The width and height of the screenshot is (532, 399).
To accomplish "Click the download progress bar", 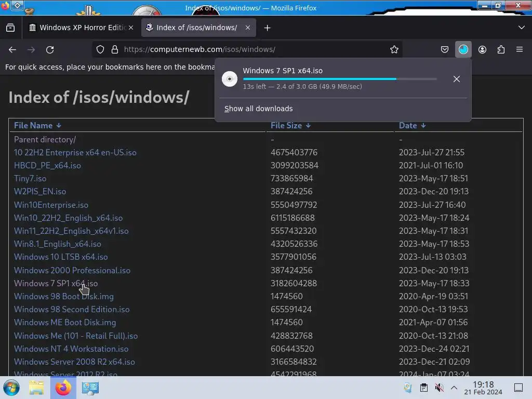I will (340, 79).
